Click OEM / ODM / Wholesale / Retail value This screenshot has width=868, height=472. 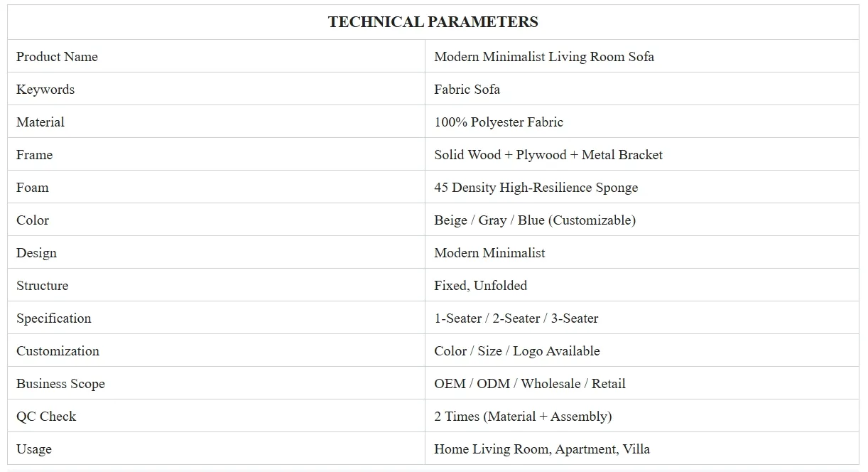coord(529,384)
